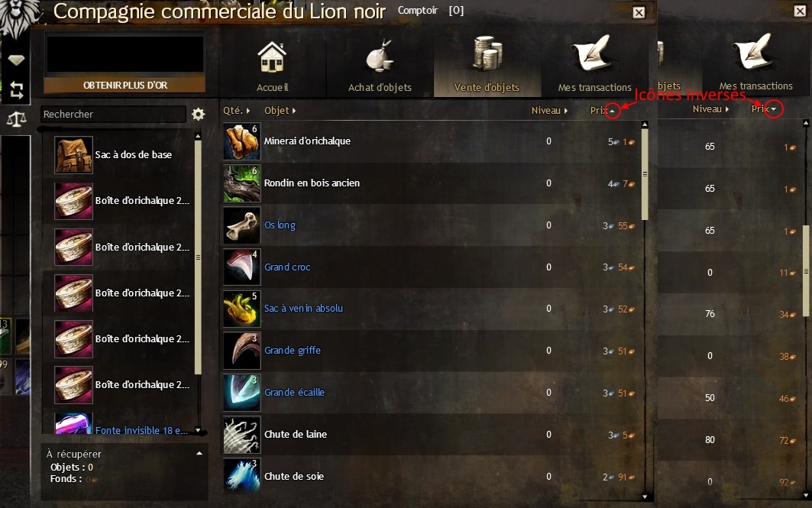Open the search filter gear settings
The width and height of the screenshot is (812, 508).
click(x=198, y=114)
